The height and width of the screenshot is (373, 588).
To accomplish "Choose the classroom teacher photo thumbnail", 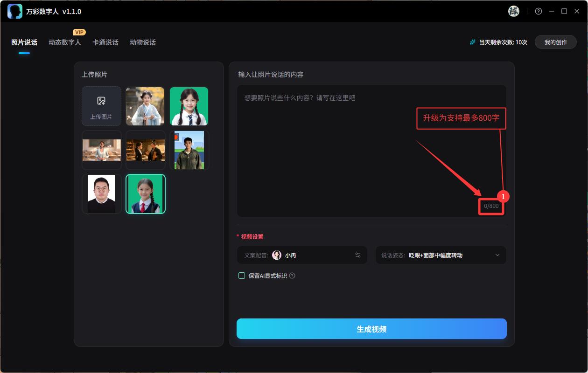I will 101,150.
